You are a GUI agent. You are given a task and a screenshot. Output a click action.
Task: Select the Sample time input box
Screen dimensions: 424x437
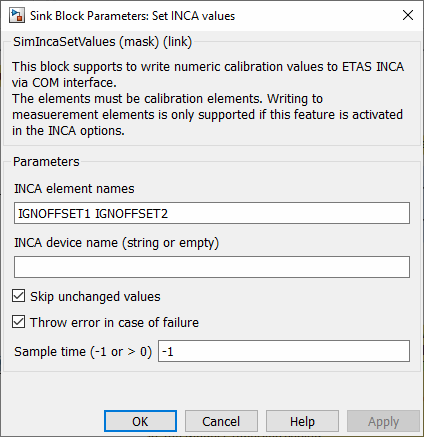tap(284, 351)
